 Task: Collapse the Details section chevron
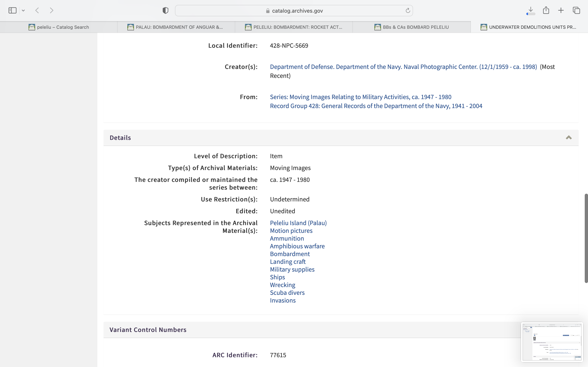[569, 138]
